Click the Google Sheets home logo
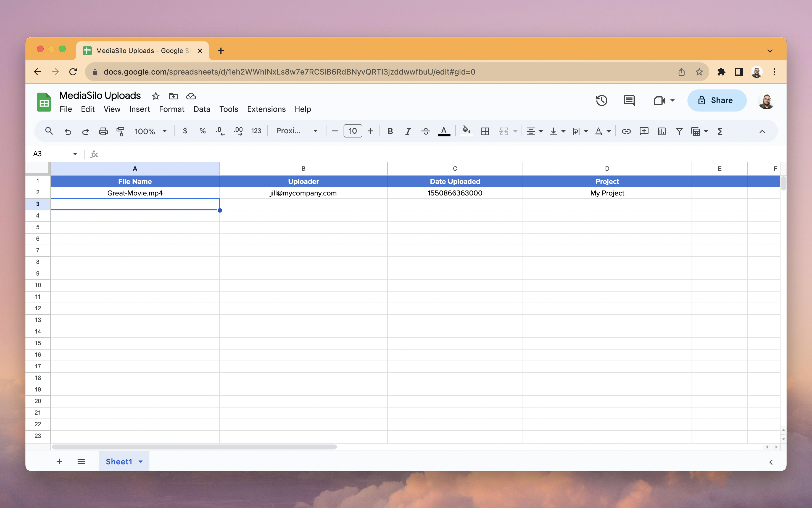This screenshot has width=812, height=508. click(44, 102)
